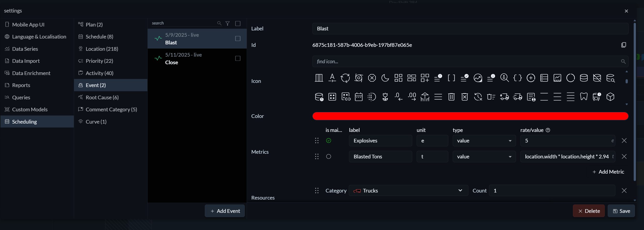Choose the increase decimal places icon

pos(412,97)
